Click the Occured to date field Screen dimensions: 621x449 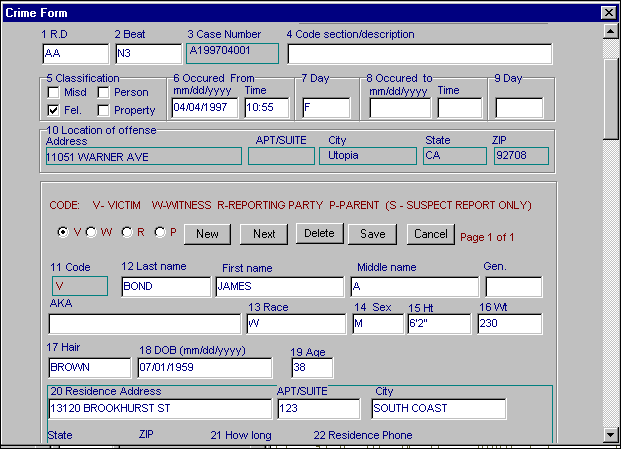click(x=400, y=108)
